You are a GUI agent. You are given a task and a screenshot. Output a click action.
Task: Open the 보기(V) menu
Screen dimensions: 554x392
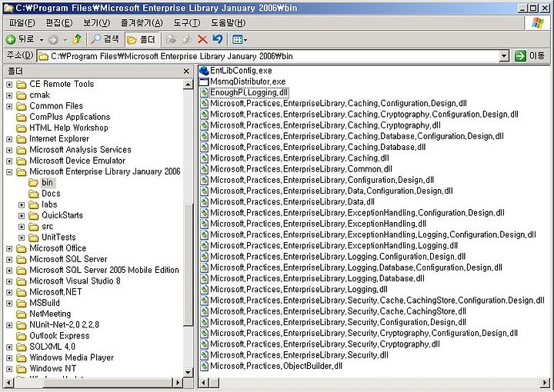tap(96, 23)
